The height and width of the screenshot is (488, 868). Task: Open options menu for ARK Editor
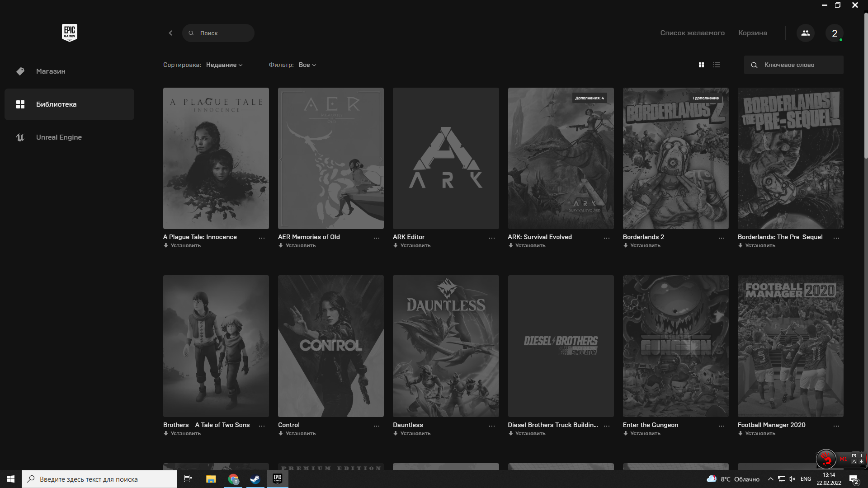(x=492, y=238)
